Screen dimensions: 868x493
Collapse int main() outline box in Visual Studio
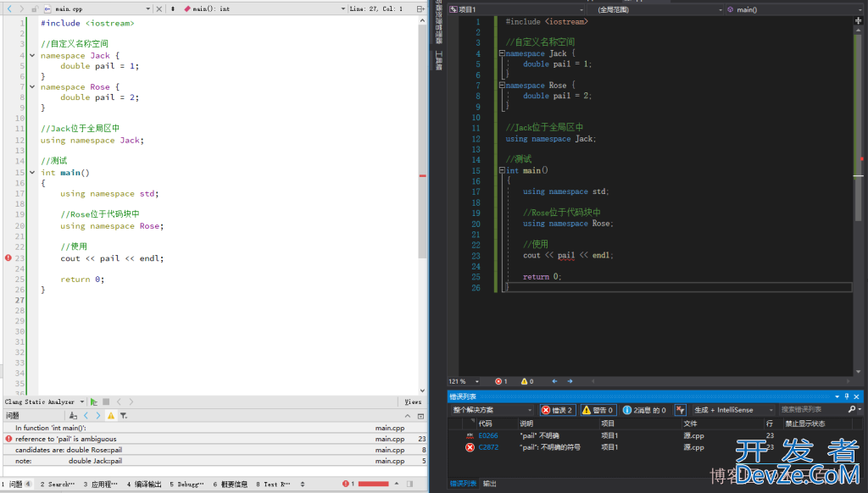tap(502, 170)
